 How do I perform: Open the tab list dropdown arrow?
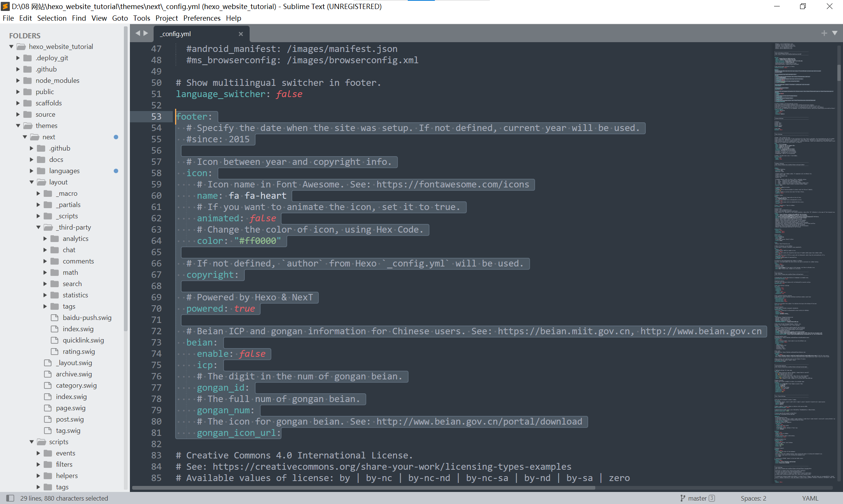coord(835,33)
